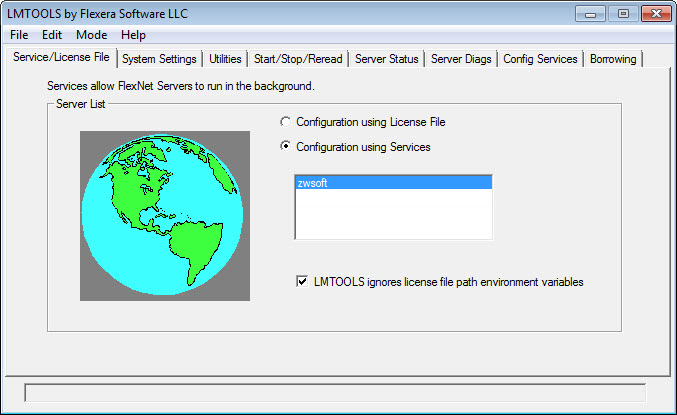Viewport: 677px width, 415px height.
Task: Open the Start/Stop/Reread tab
Action: pos(298,59)
